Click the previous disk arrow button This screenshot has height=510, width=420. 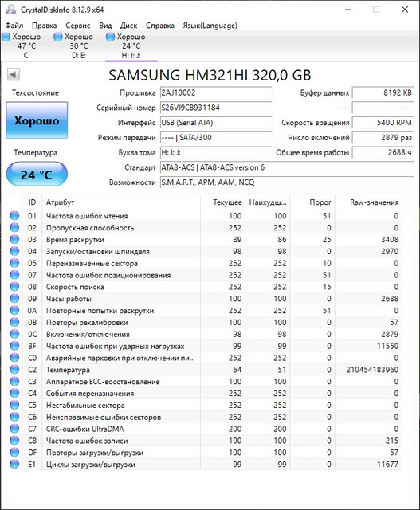click(x=14, y=74)
